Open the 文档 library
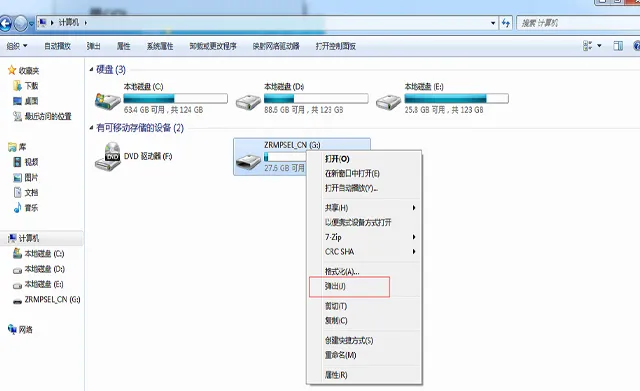This screenshot has width=640, height=391. (26, 193)
